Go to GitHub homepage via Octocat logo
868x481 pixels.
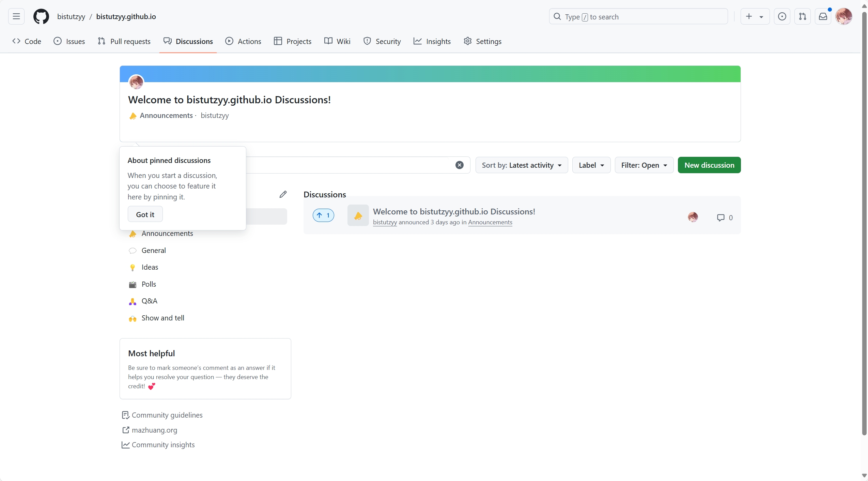41,16
